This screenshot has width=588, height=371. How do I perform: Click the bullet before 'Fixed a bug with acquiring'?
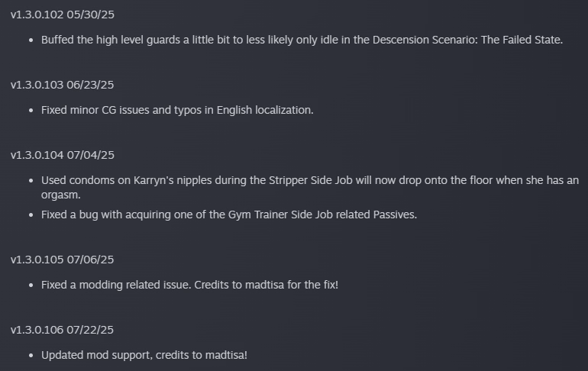tap(31, 215)
